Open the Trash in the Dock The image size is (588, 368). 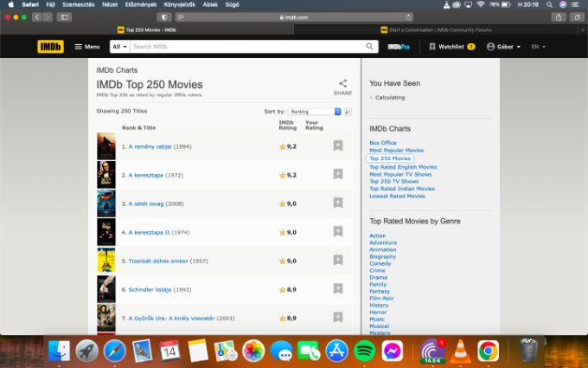click(x=528, y=351)
